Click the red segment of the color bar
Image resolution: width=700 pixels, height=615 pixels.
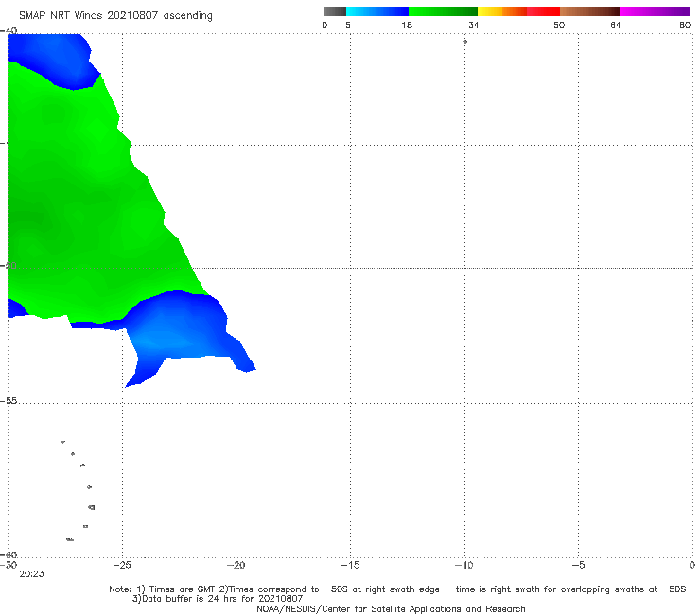pyautogui.click(x=543, y=11)
